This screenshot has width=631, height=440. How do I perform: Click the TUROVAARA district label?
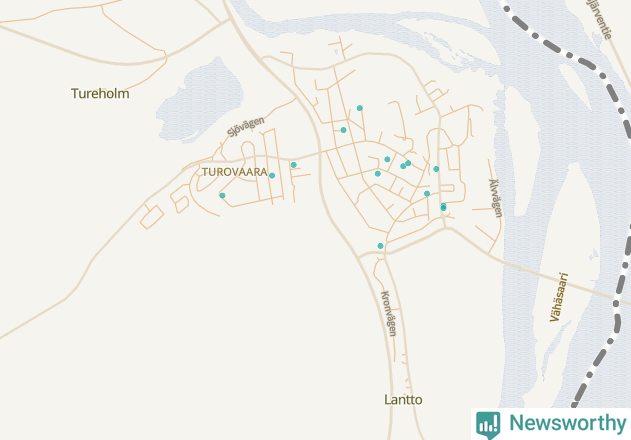tap(235, 172)
